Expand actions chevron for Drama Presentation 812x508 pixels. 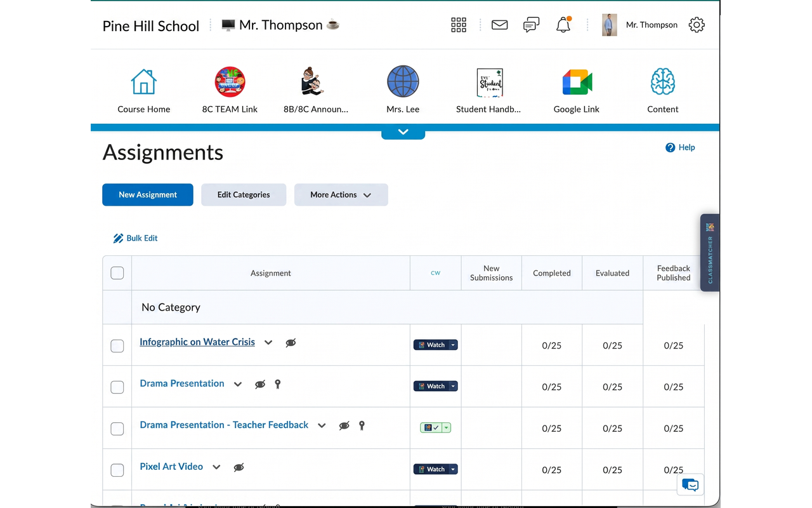[238, 384]
